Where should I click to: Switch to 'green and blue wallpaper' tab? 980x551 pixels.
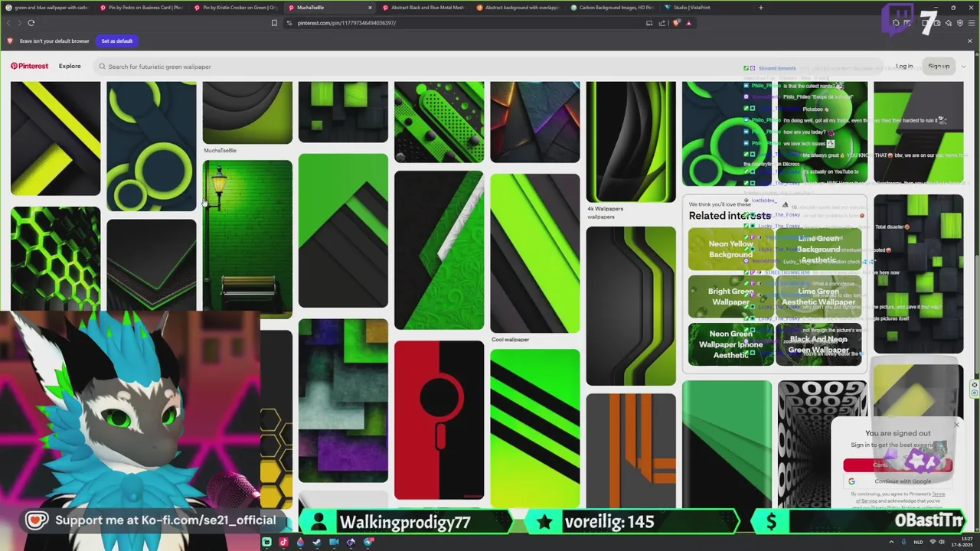point(47,8)
